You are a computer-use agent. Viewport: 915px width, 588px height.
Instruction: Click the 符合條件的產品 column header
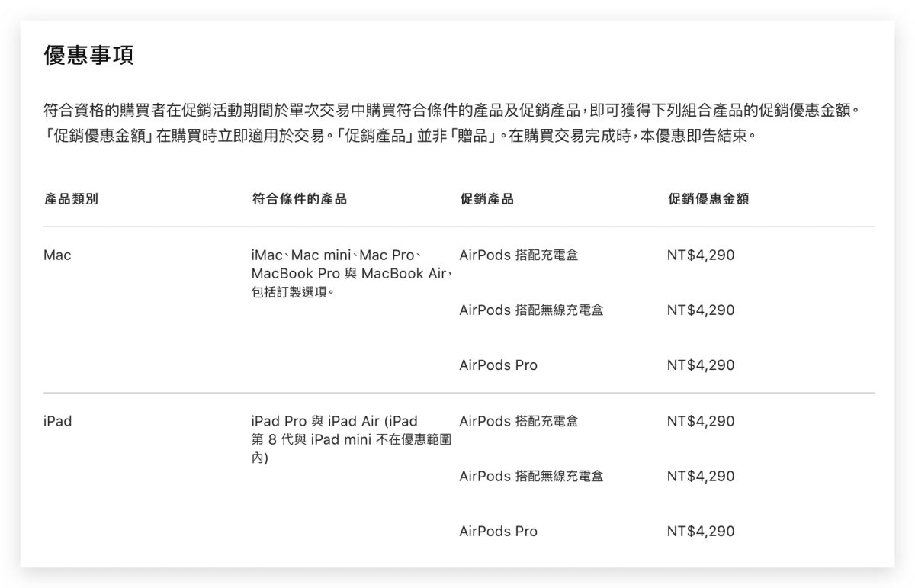[x=299, y=199]
